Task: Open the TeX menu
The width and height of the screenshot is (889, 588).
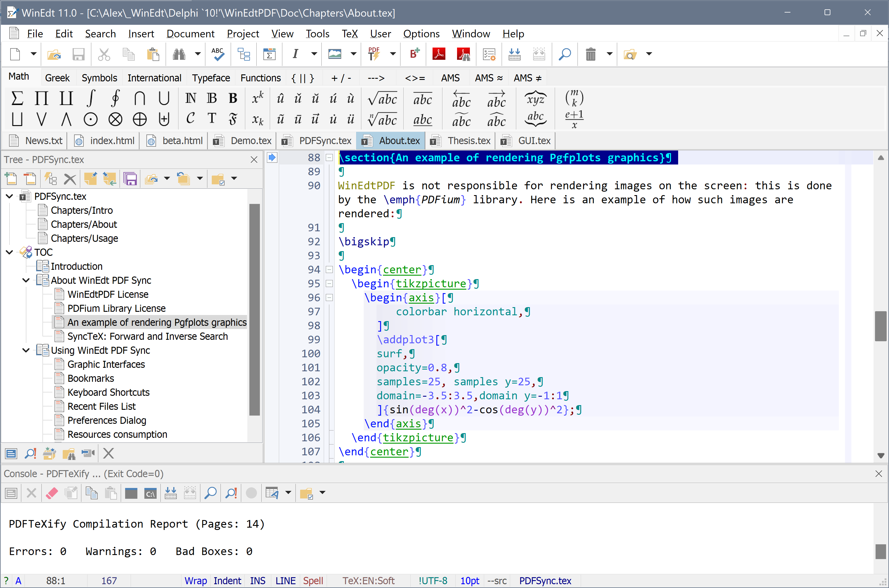Action: pyautogui.click(x=349, y=34)
